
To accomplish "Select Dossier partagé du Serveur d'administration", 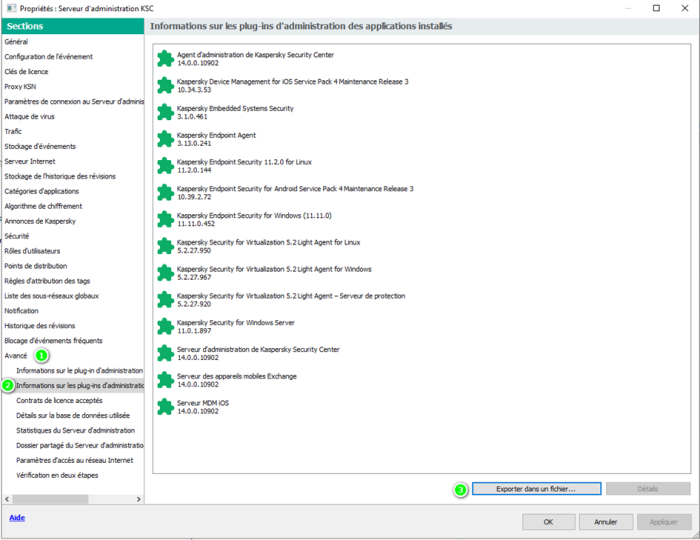I will pyautogui.click(x=80, y=445).
